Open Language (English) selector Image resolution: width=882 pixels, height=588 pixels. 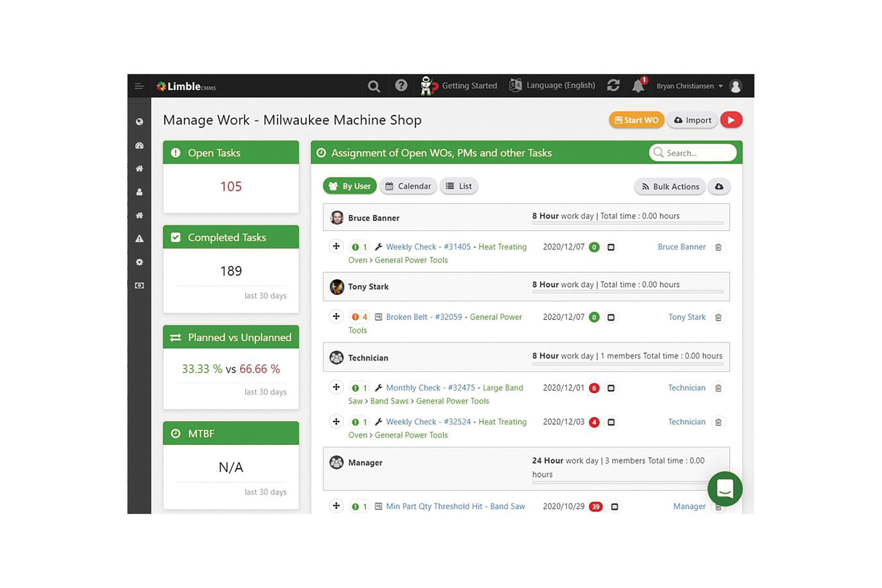click(552, 85)
